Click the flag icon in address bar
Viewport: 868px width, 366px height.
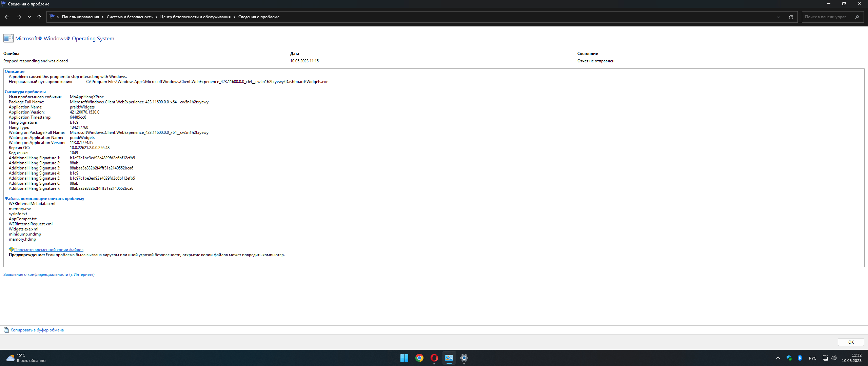52,17
